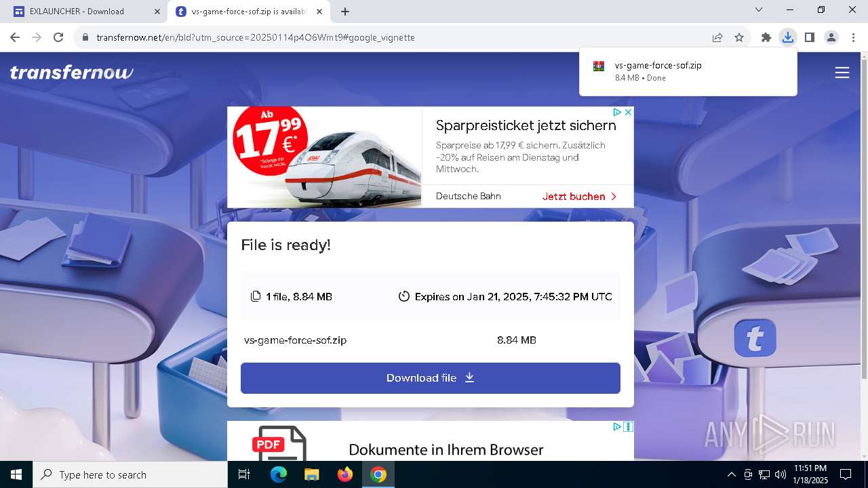Open File Explorer from taskbar
The height and width of the screenshot is (488, 868).
pyautogui.click(x=311, y=474)
